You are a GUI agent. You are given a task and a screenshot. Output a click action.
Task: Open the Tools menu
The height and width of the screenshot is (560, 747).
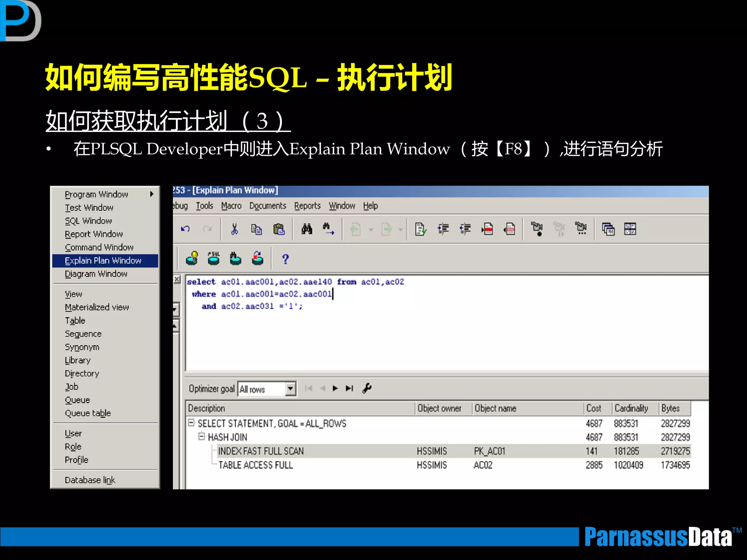click(204, 206)
